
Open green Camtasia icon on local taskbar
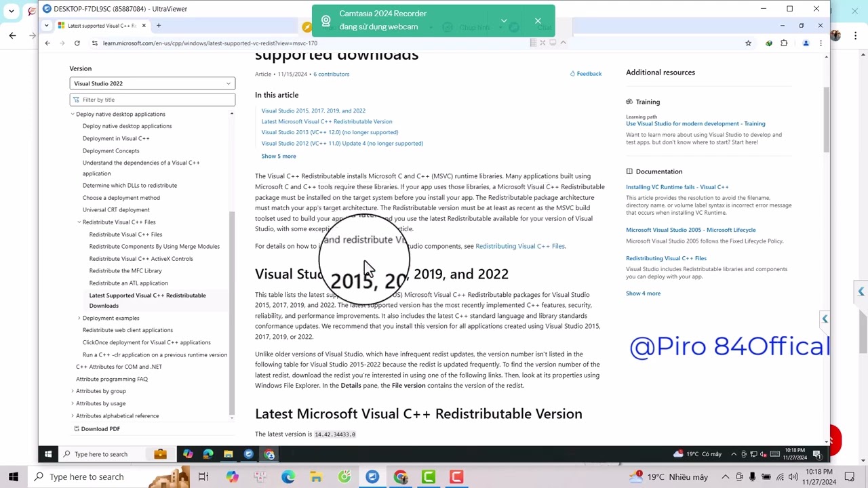(x=428, y=476)
